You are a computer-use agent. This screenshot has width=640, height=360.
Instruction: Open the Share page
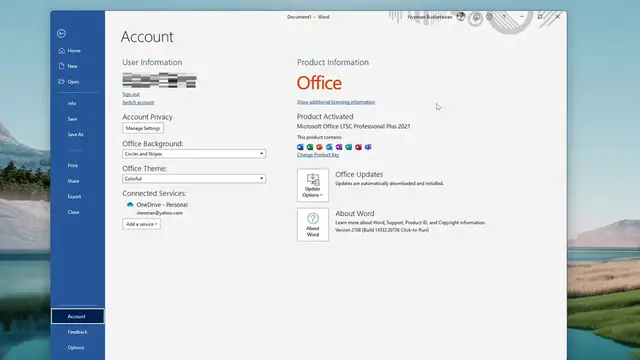[x=73, y=181]
